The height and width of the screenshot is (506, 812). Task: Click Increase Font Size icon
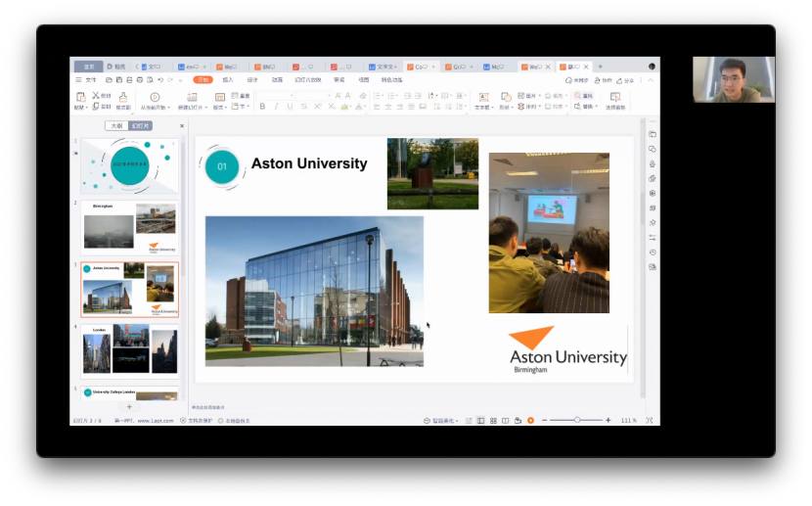338,95
